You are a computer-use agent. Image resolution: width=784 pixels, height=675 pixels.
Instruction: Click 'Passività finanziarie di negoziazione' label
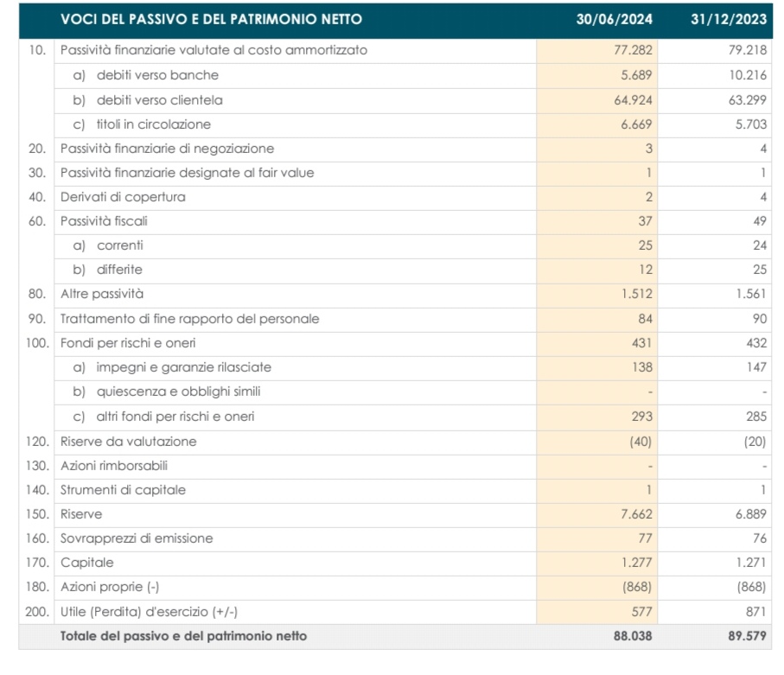pyautogui.click(x=167, y=149)
